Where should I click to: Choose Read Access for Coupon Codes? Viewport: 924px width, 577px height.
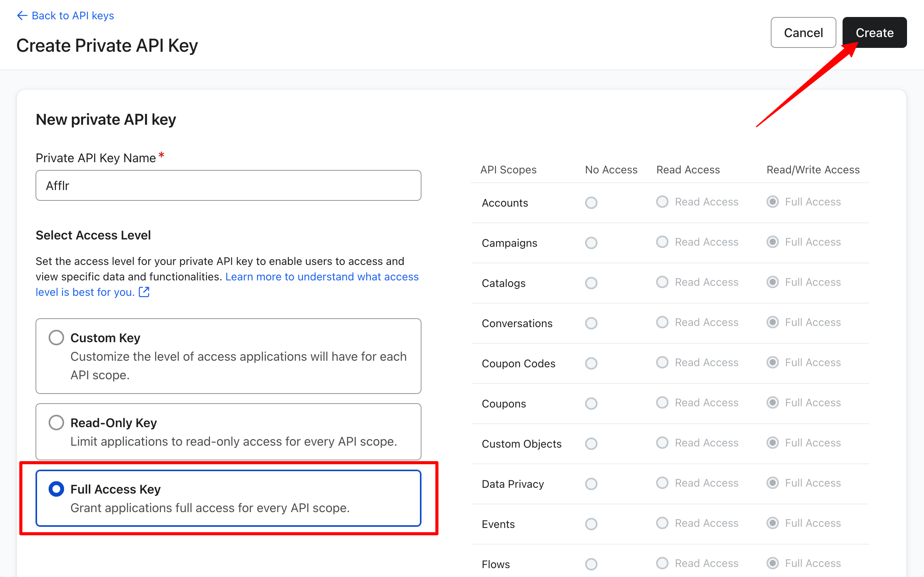[662, 363]
